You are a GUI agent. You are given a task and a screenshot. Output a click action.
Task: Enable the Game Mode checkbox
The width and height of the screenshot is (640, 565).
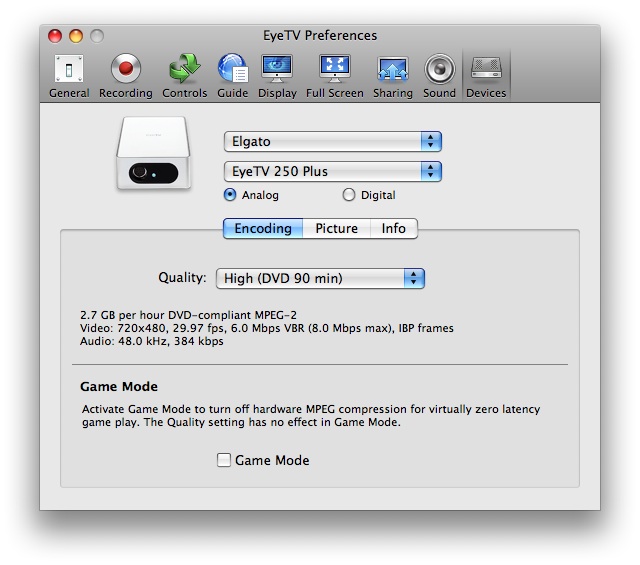tap(224, 460)
